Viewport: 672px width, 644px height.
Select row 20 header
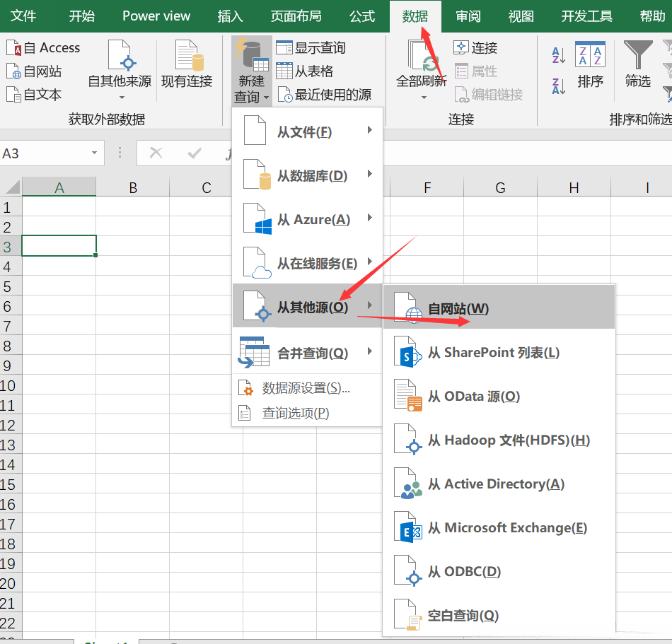pos(11,584)
